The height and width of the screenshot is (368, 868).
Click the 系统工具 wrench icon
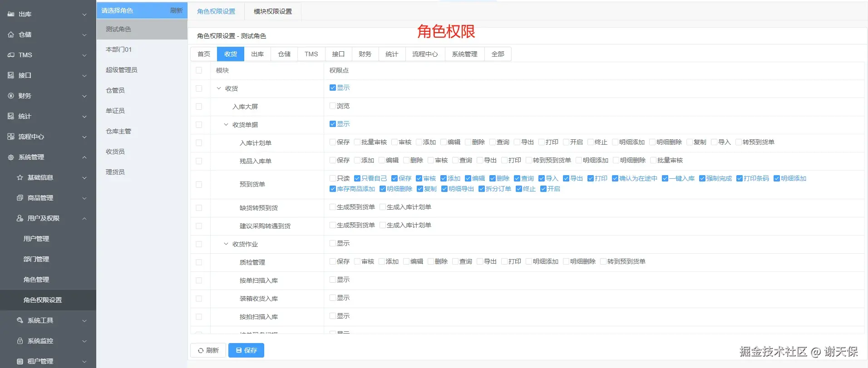tap(20, 320)
